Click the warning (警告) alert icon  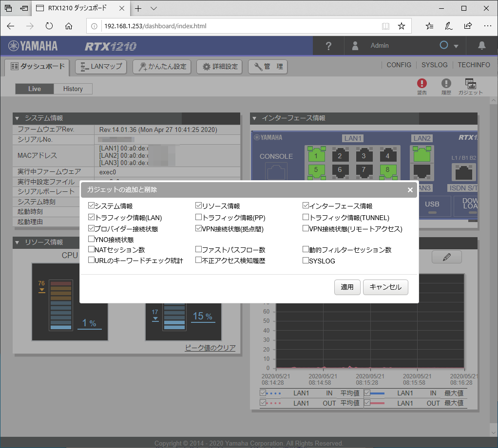pyautogui.click(x=422, y=83)
